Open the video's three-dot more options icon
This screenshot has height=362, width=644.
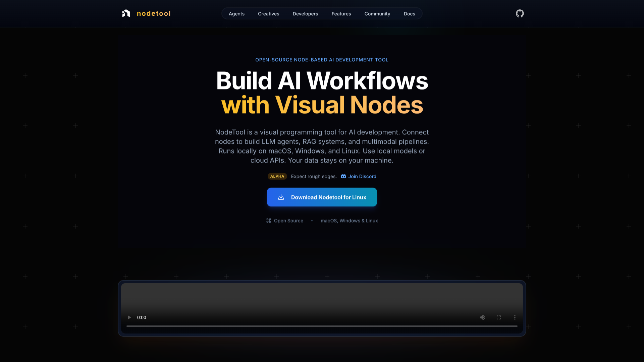click(515, 317)
